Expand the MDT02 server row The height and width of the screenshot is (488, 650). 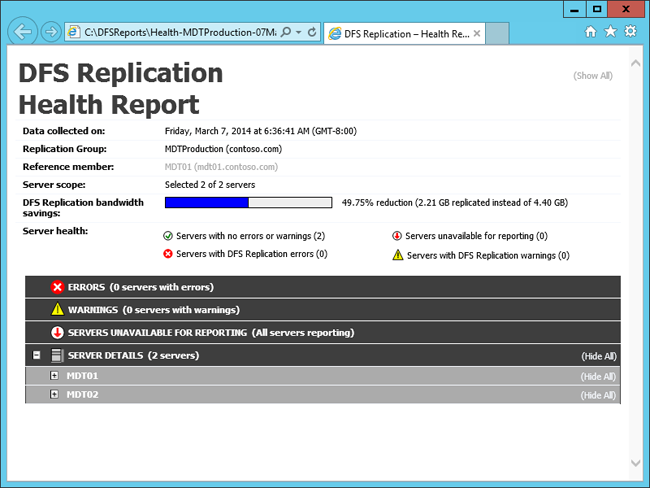coord(54,395)
